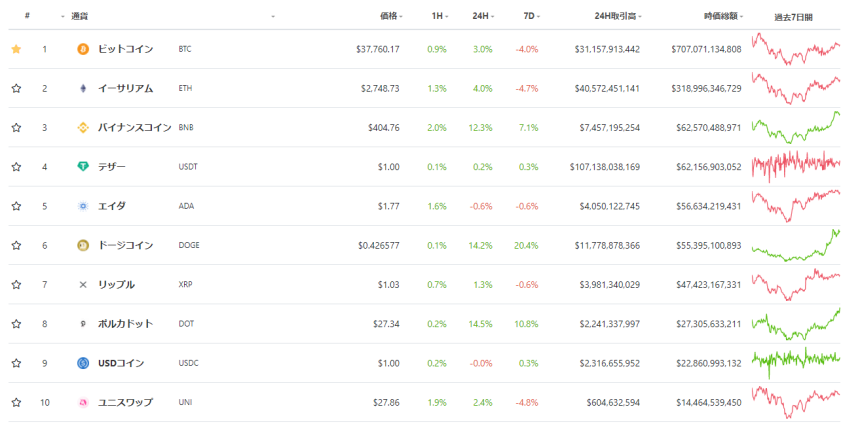This screenshot has height=424, width=860.
Task: Click the Binance Coin logo icon
Action: coord(83,127)
